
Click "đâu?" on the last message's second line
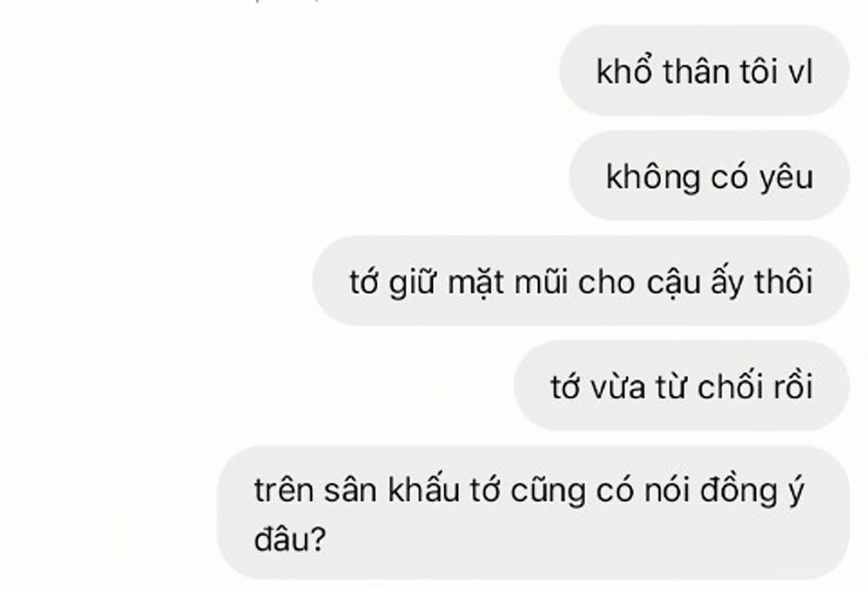coord(289,538)
